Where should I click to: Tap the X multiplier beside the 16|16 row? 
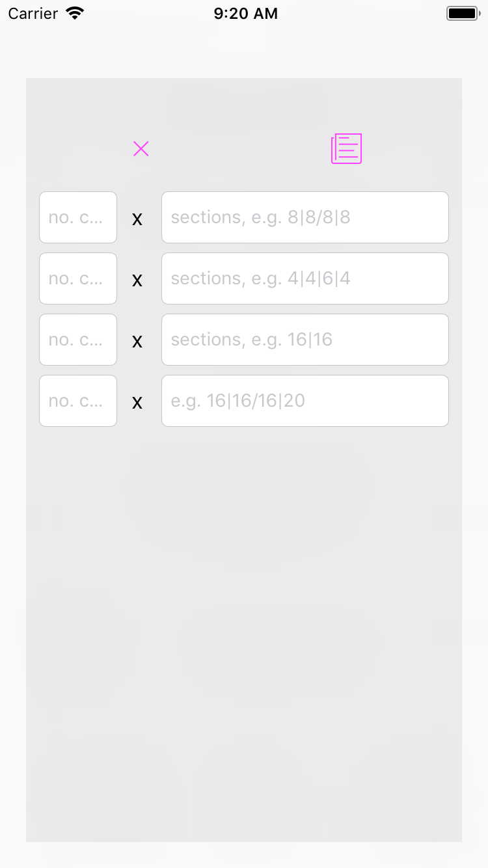[137, 341]
